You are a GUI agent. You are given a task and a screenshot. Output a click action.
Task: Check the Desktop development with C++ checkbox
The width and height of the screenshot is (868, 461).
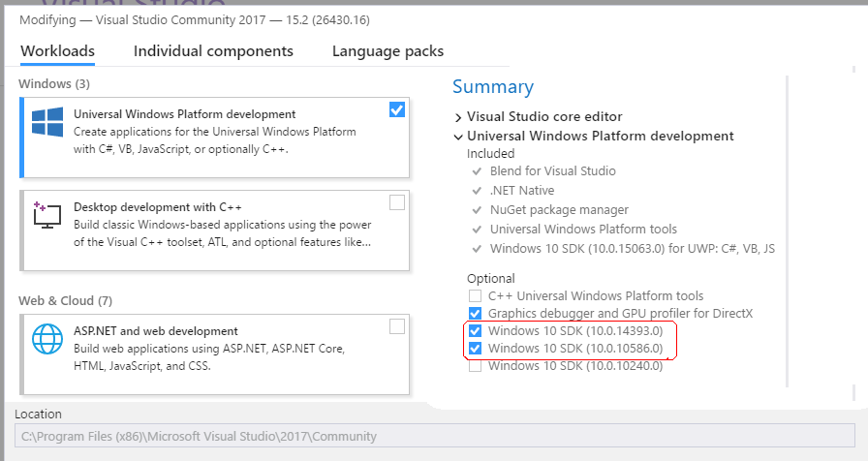click(397, 202)
